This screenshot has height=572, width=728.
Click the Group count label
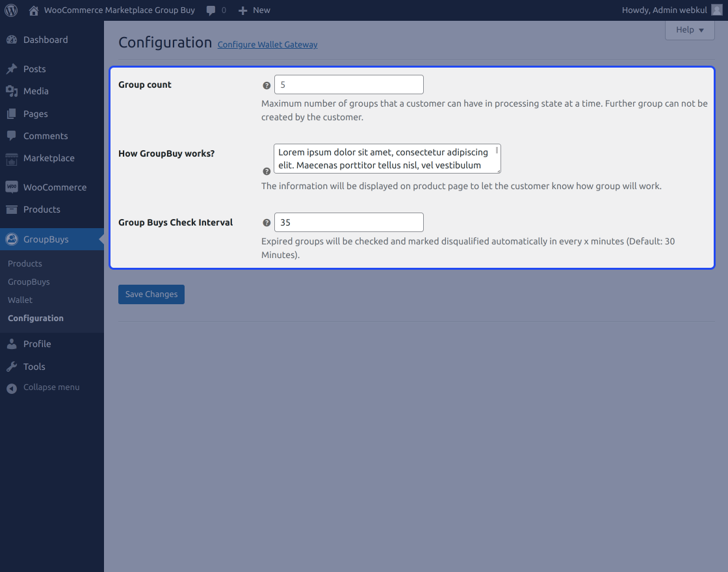point(145,85)
